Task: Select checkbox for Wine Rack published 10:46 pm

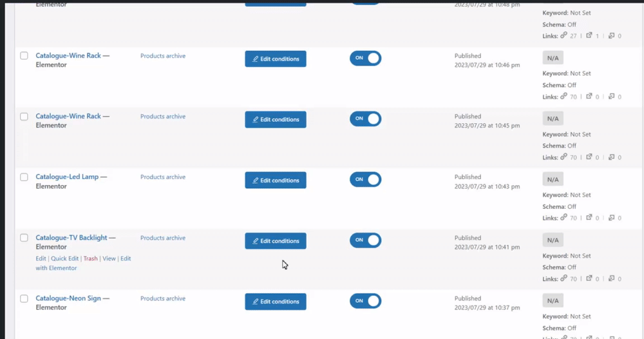Action: click(24, 55)
